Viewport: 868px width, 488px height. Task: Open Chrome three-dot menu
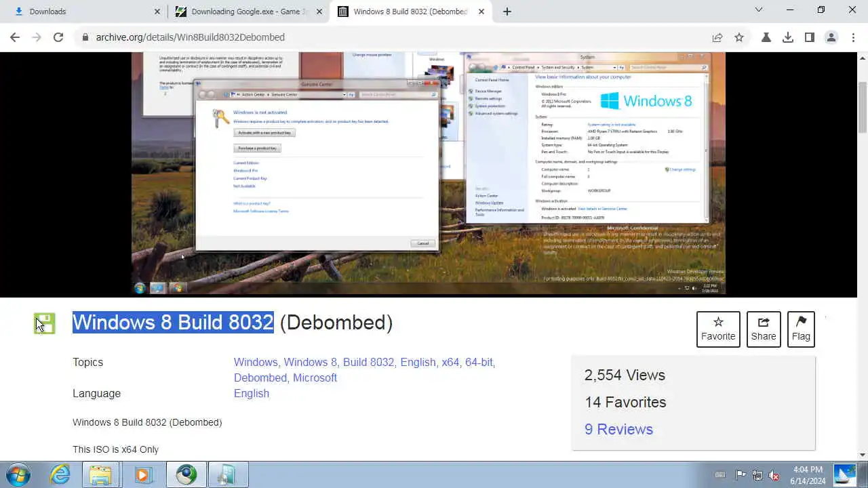852,37
